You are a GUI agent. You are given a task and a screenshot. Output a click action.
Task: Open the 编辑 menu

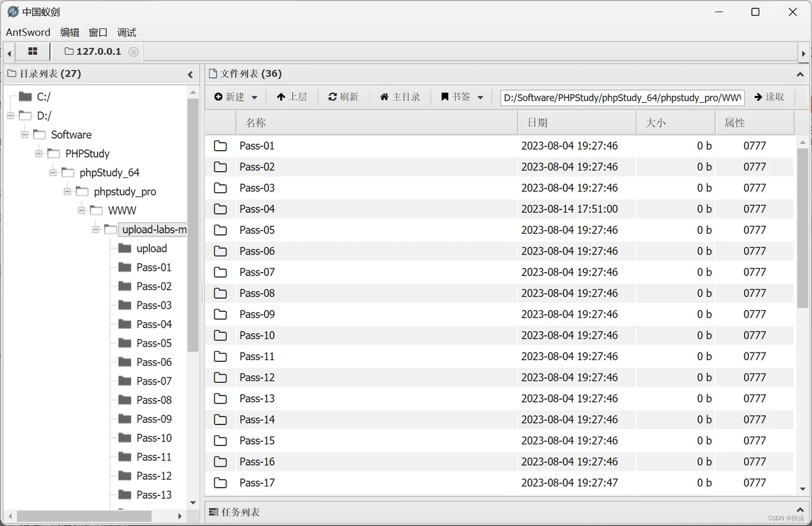click(70, 32)
